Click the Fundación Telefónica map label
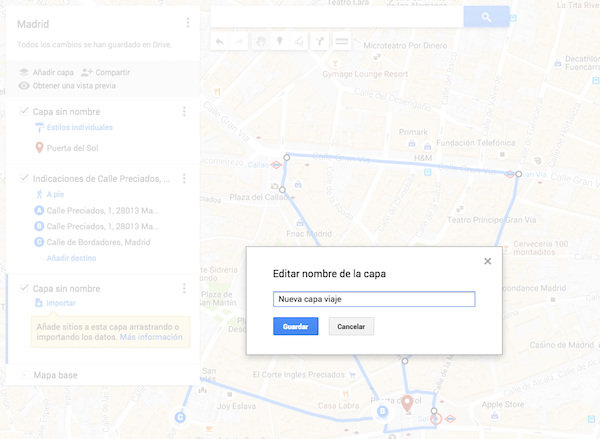Image resolution: width=600 pixels, height=439 pixels. tap(476, 143)
